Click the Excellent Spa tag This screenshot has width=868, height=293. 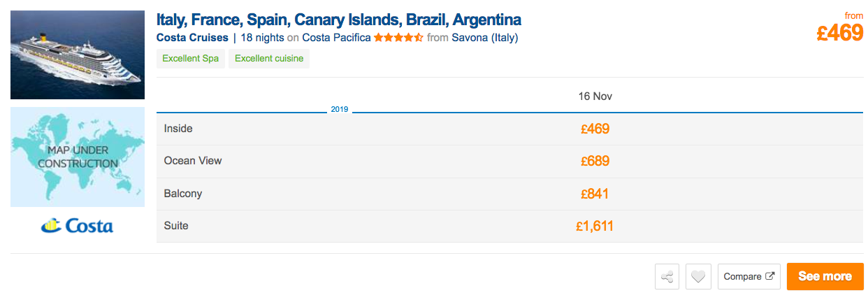click(x=191, y=59)
